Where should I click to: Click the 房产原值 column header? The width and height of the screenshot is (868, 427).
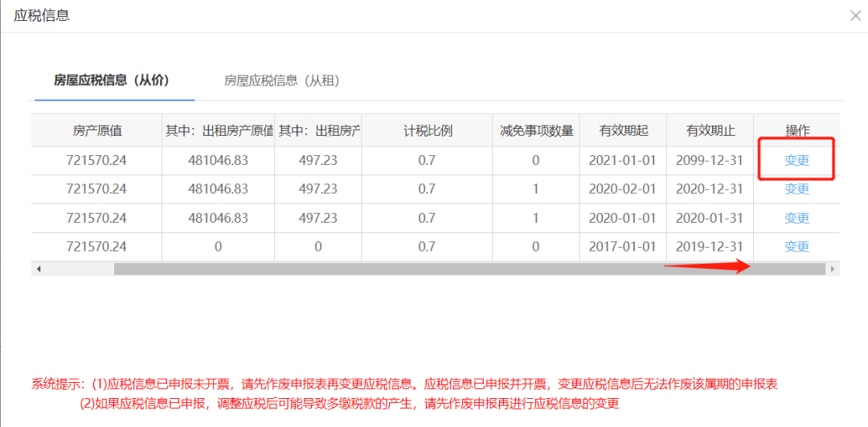[97, 131]
